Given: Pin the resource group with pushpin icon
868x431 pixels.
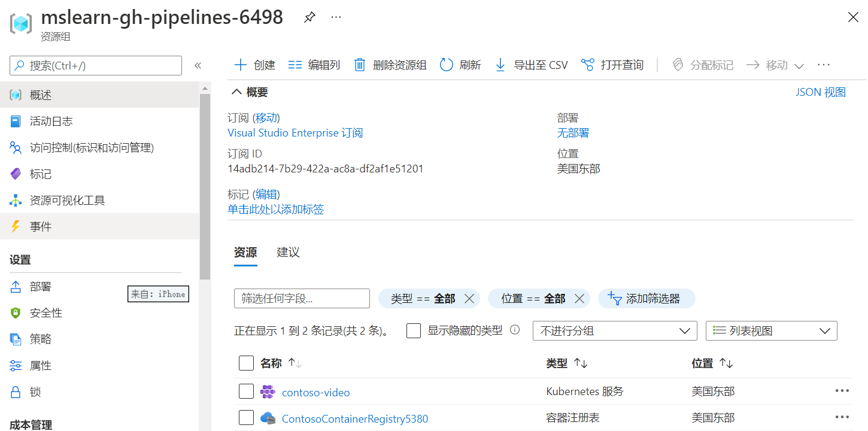Looking at the screenshot, I should pos(309,17).
